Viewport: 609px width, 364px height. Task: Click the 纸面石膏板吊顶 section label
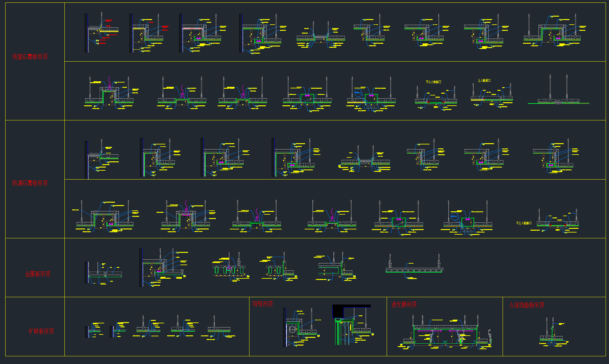point(30,57)
